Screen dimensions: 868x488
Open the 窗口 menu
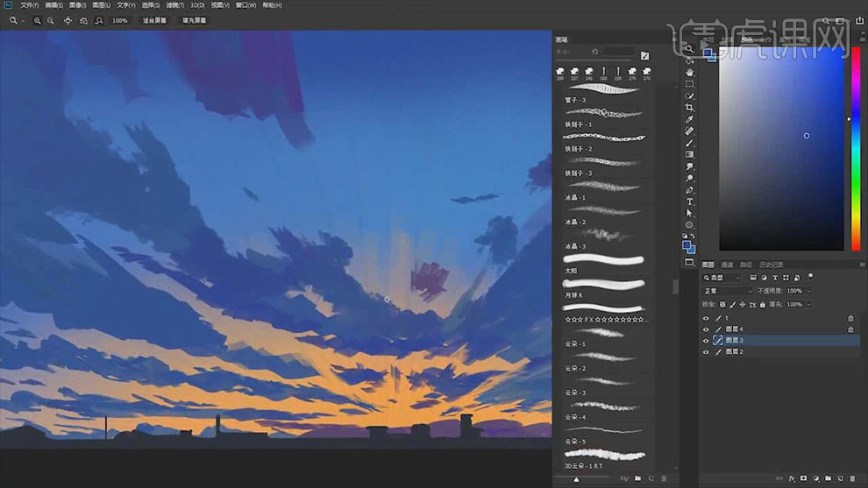click(245, 5)
